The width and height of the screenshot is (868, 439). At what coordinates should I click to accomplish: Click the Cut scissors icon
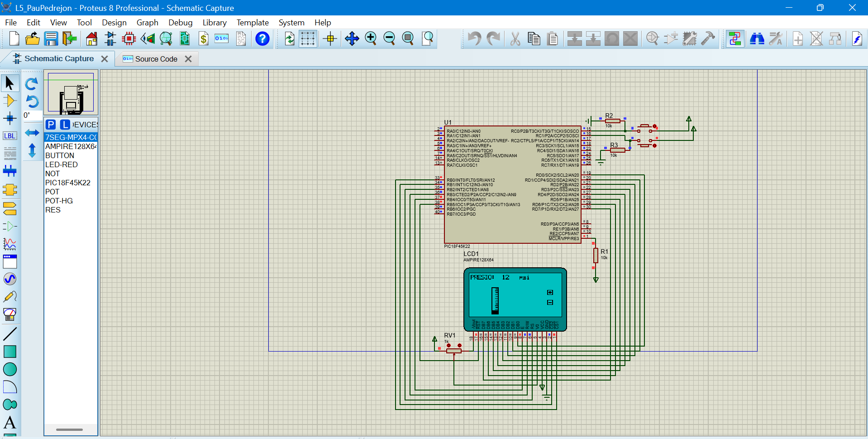coord(515,39)
